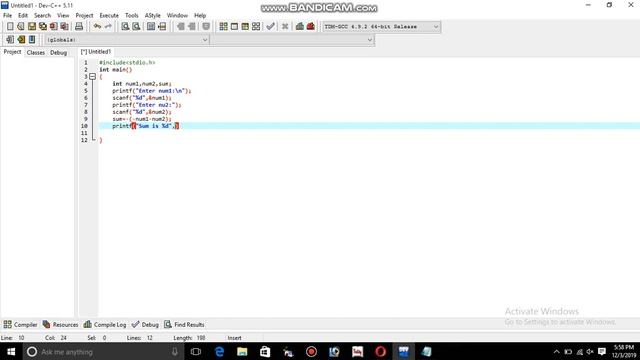Click the Run toolbar icon

click(x=234, y=27)
